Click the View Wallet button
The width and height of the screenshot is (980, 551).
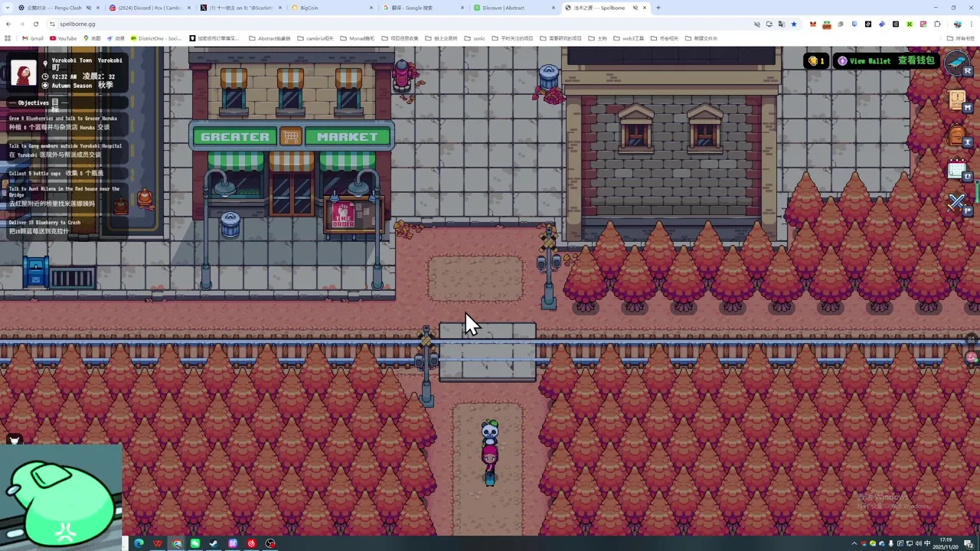click(x=886, y=60)
